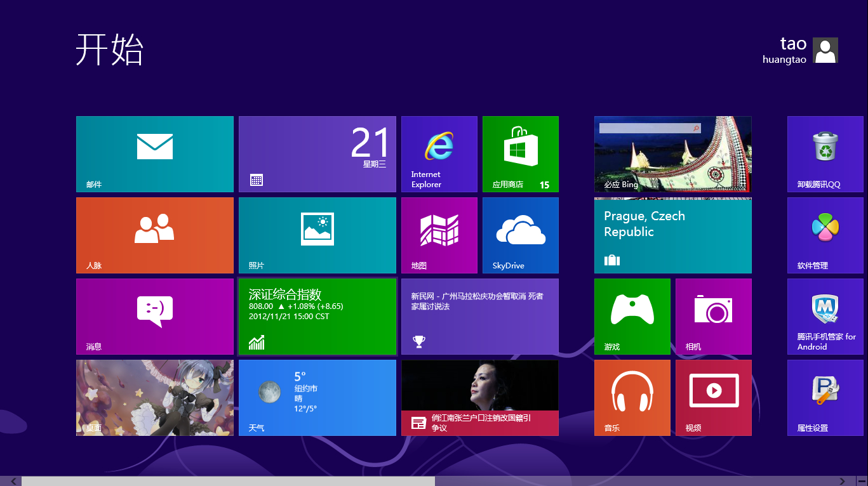The image size is (868, 486).
Task: Open the Photos (照片) tile
Action: click(x=317, y=235)
